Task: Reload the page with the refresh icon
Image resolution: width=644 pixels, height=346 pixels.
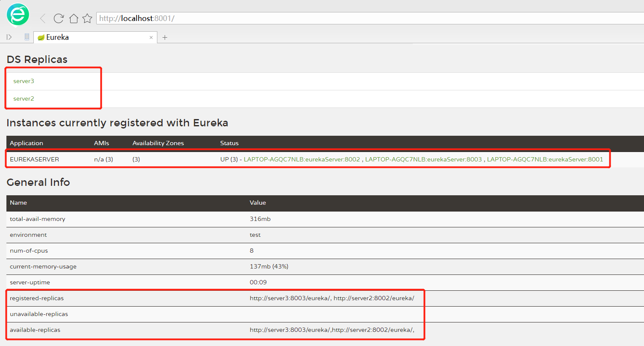Action: [x=59, y=18]
